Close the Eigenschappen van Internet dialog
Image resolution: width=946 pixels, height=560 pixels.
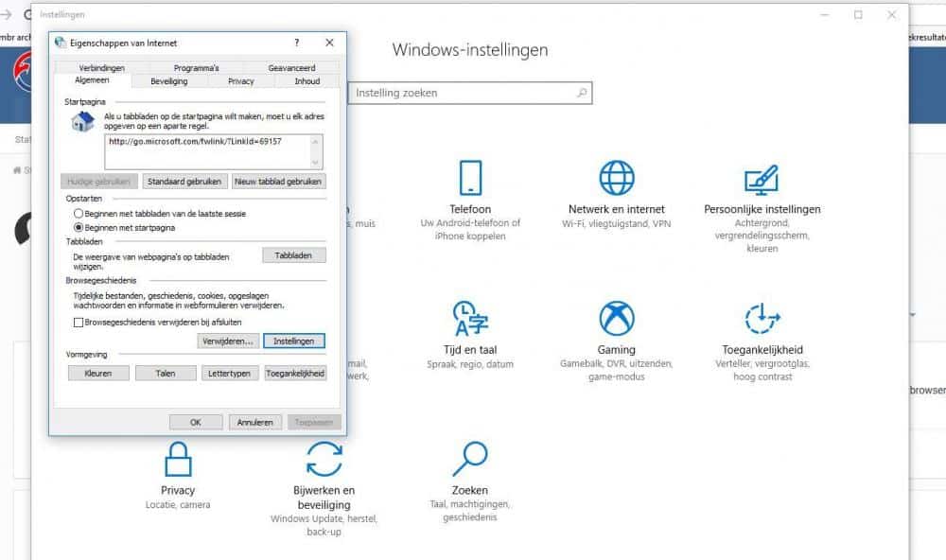329,43
